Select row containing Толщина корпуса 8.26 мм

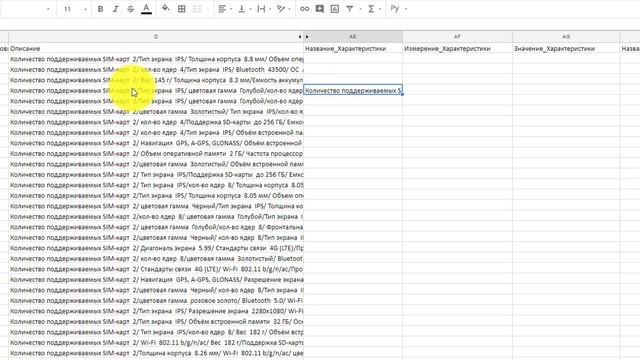[156, 353]
